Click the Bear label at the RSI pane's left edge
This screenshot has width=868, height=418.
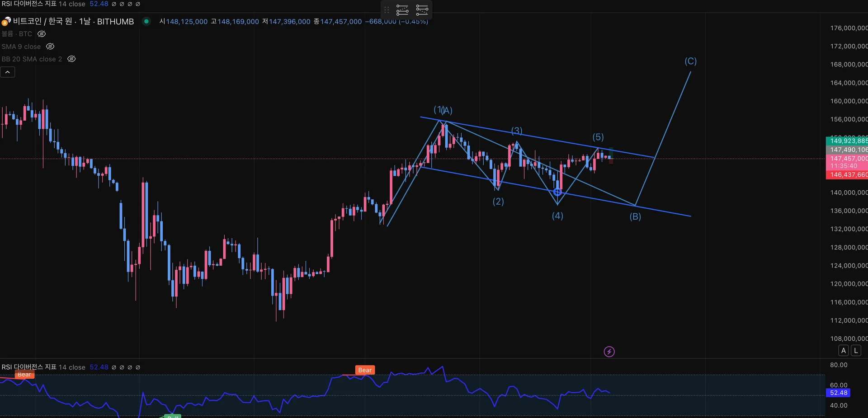coord(24,375)
